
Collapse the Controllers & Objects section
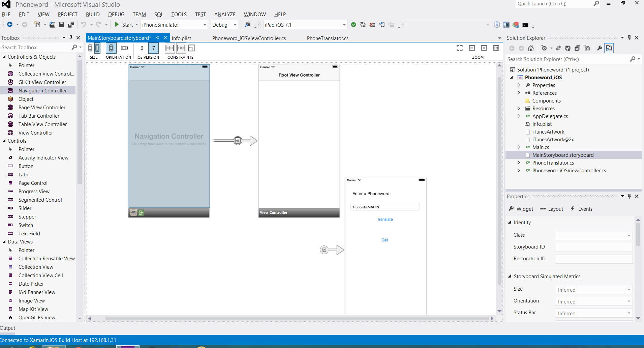[4, 57]
